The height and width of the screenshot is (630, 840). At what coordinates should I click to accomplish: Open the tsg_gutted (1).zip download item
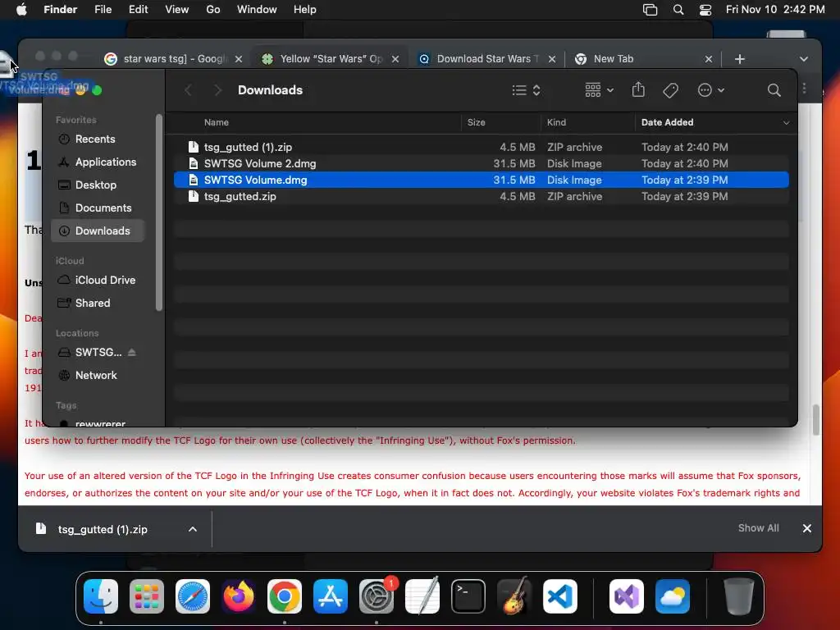103,529
